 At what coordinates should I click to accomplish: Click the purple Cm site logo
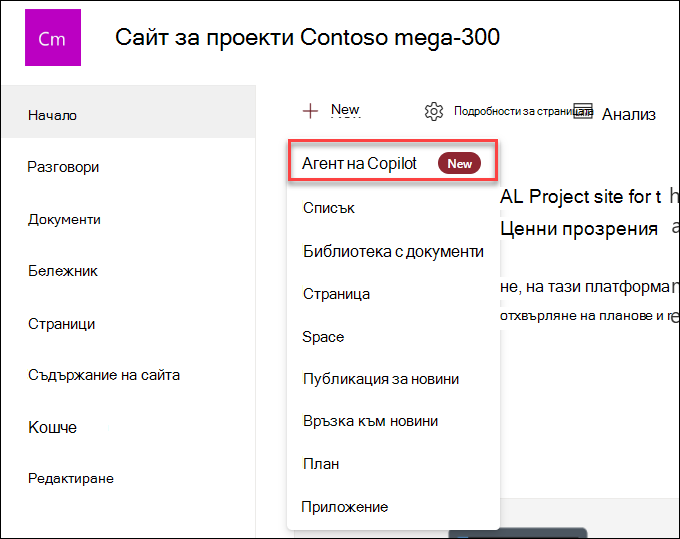tap(53, 38)
